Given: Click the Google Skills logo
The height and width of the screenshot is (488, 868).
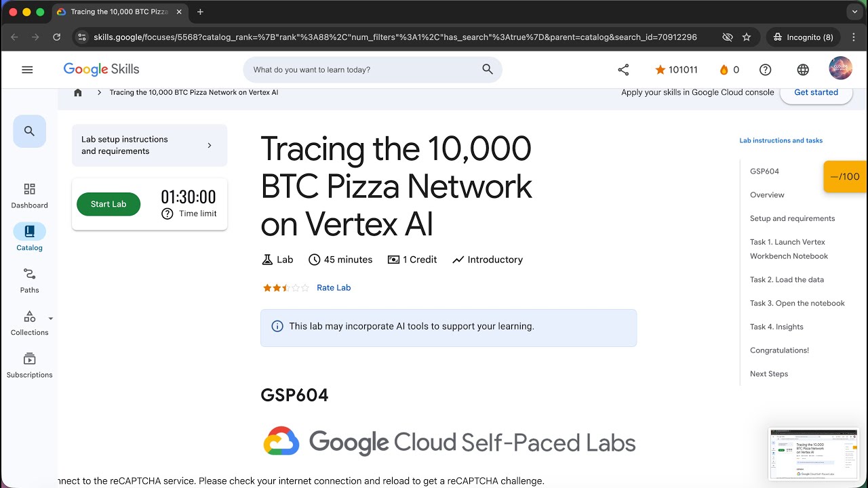Looking at the screenshot, I should click(101, 69).
